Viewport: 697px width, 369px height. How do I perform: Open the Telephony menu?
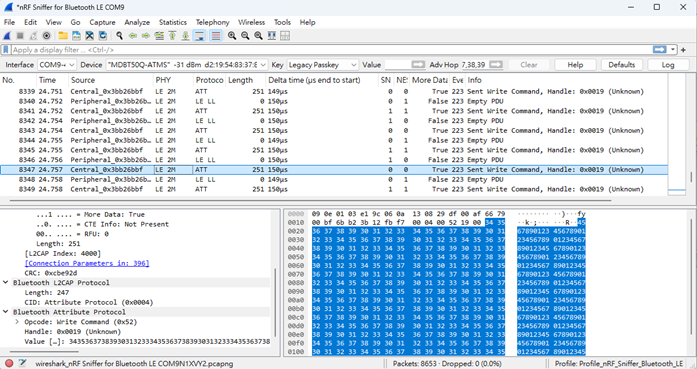pos(212,22)
